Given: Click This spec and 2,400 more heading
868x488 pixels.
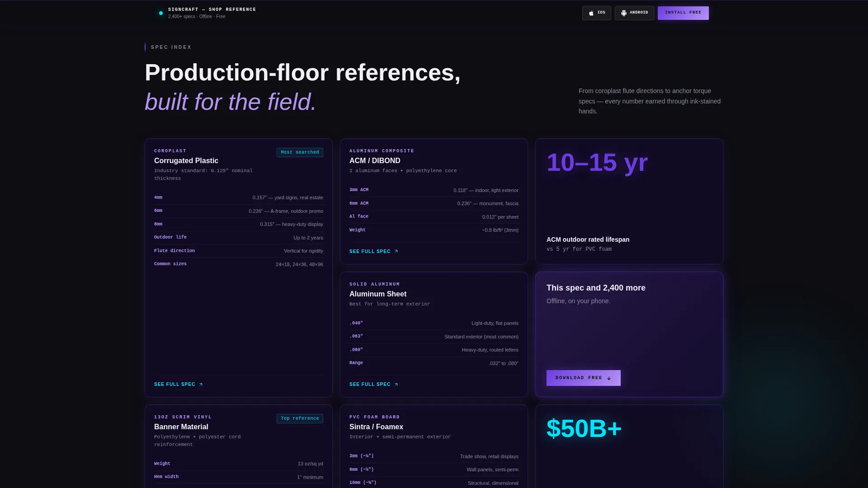Looking at the screenshot, I should 596,288.
